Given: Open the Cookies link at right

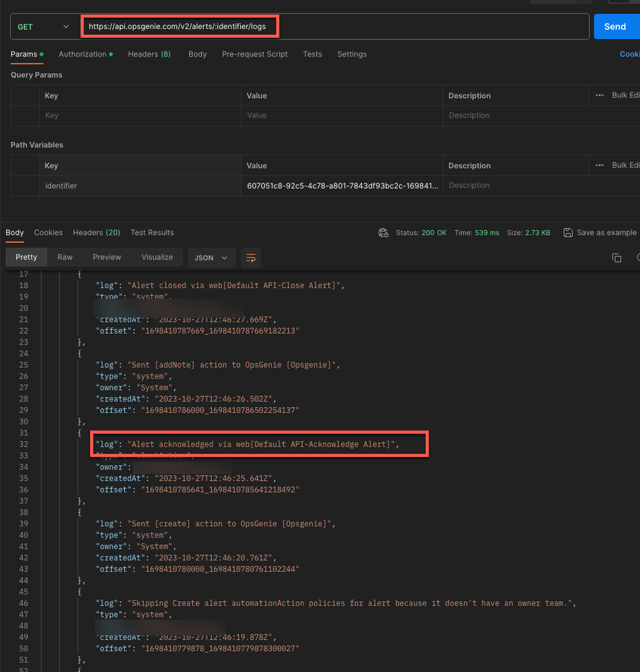Looking at the screenshot, I should (629, 54).
